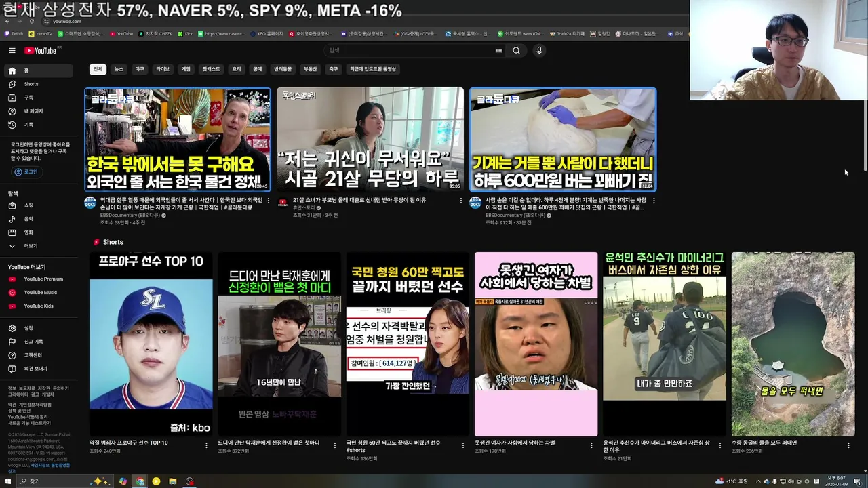This screenshot has height=488, width=868.
Task: Select the 게임 filter chip
Action: coord(186,69)
